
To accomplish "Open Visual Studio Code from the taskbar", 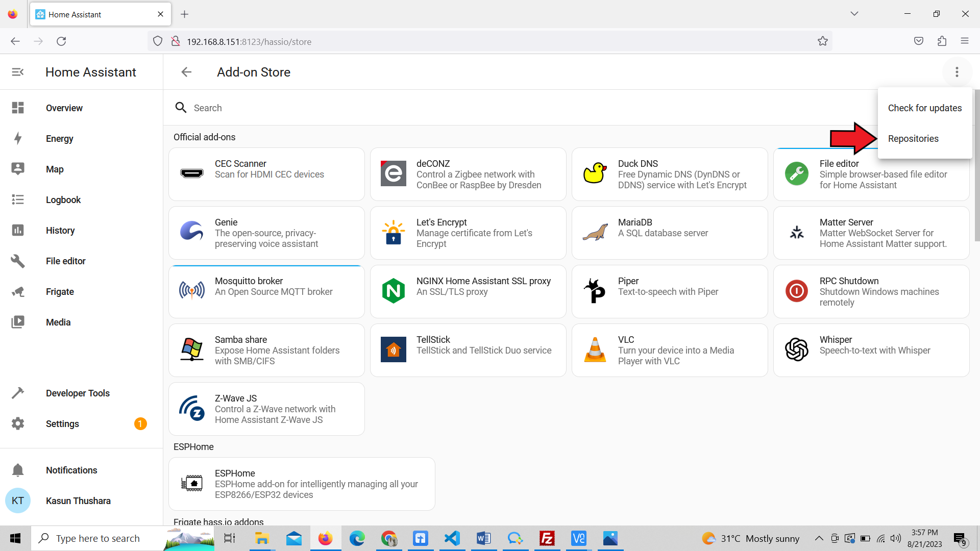I will point(452,538).
